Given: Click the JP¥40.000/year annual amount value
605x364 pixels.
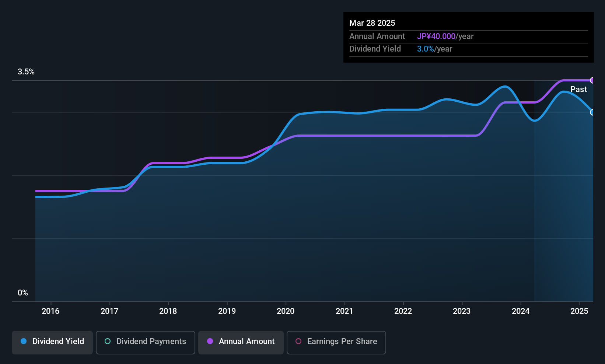Looking at the screenshot, I should click(445, 36).
